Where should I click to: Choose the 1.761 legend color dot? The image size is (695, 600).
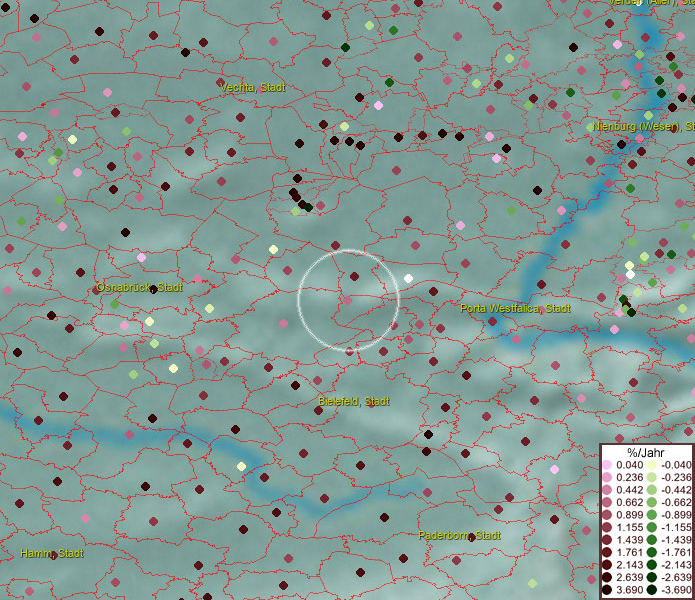click(x=607, y=553)
